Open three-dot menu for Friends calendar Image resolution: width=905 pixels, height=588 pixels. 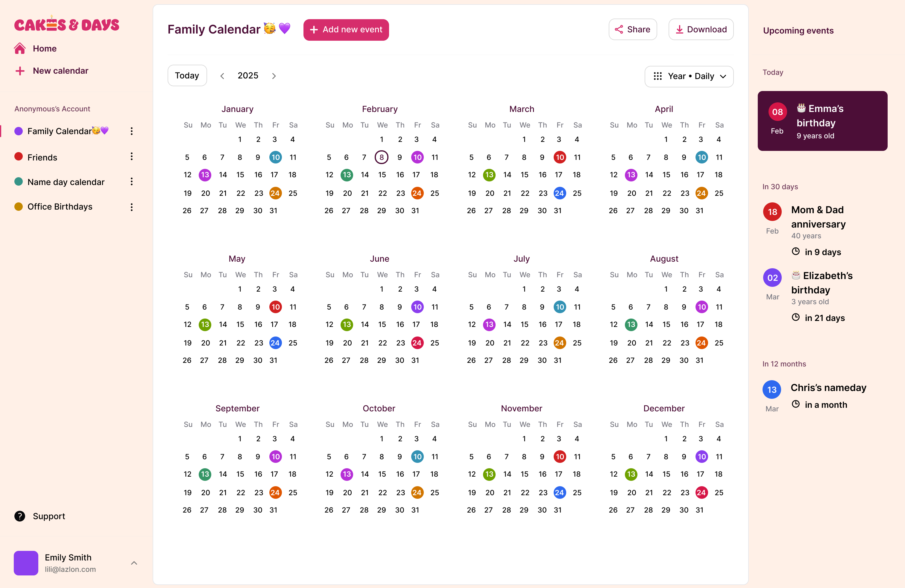[132, 157]
